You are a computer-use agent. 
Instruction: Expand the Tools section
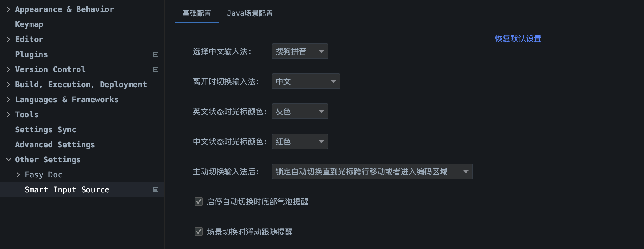tap(8, 114)
